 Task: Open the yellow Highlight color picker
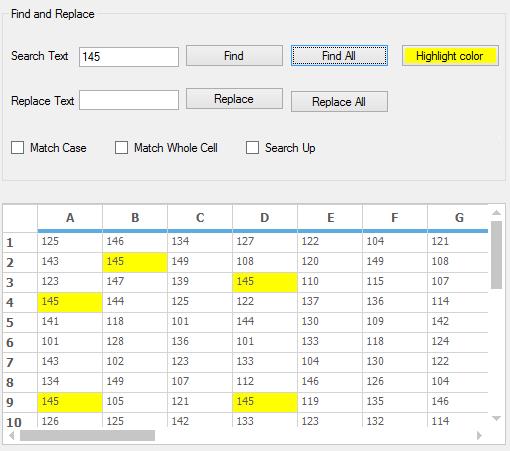point(450,56)
